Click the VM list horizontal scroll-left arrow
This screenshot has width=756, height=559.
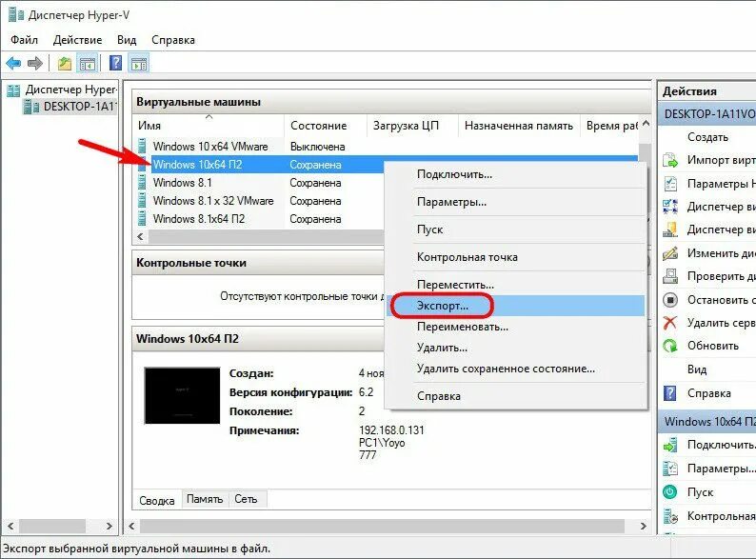(140, 236)
